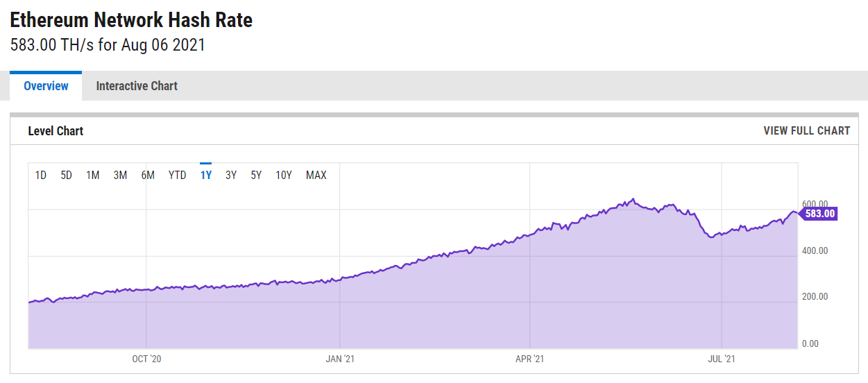Screen dimensions: 868x383
Task: Switch to the Overview tab
Action: 46,86
